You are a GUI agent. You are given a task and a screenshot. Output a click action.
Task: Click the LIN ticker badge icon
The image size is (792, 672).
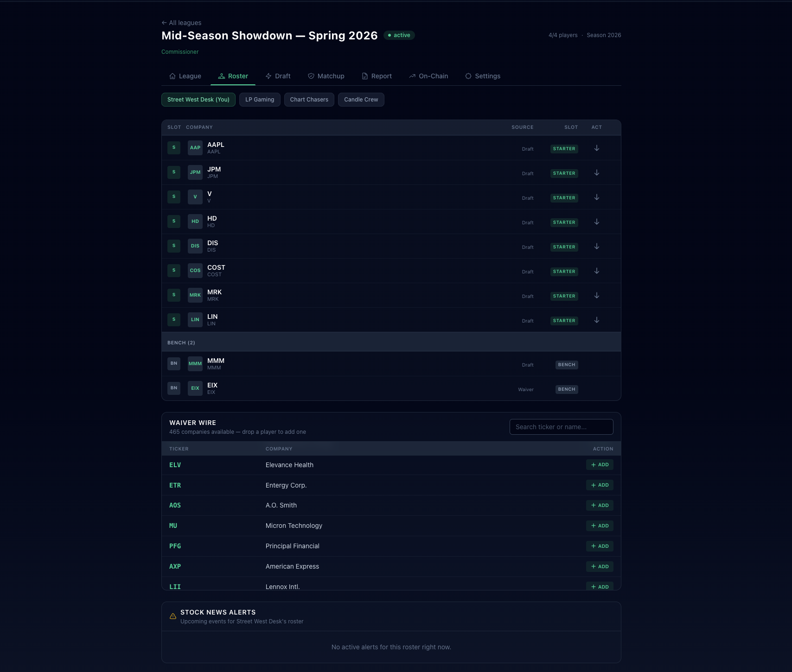pyautogui.click(x=195, y=320)
